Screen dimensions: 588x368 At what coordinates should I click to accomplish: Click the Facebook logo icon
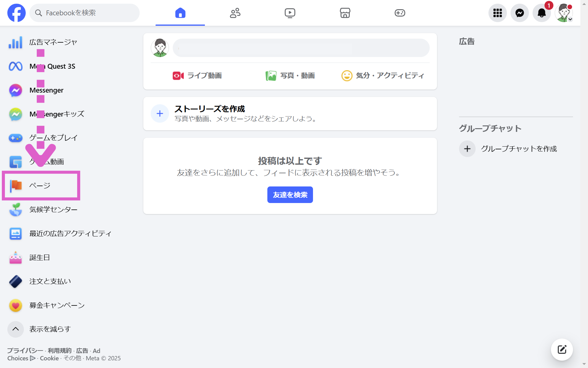click(17, 13)
